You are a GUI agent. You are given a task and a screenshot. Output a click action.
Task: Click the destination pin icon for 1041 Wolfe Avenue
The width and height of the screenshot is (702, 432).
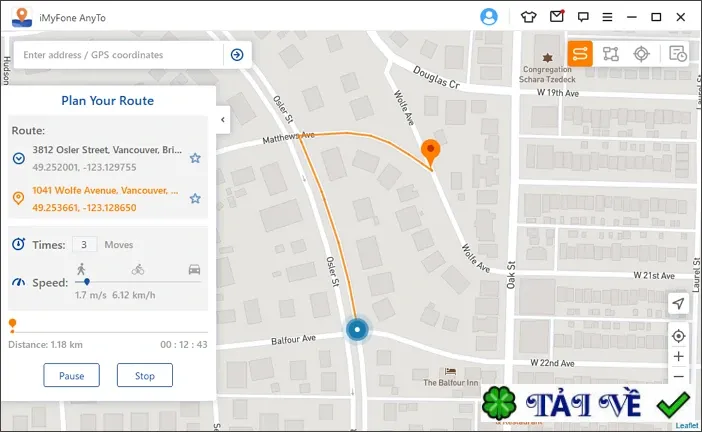click(18, 198)
